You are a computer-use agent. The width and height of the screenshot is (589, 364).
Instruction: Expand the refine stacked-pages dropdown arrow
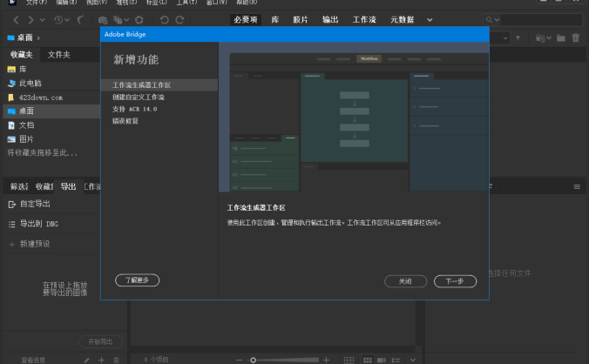click(x=126, y=20)
